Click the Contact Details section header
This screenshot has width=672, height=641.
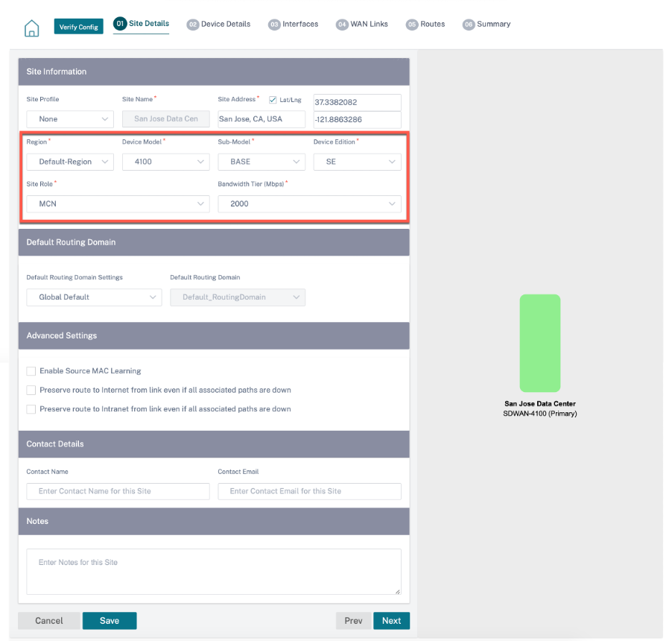coord(214,444)
